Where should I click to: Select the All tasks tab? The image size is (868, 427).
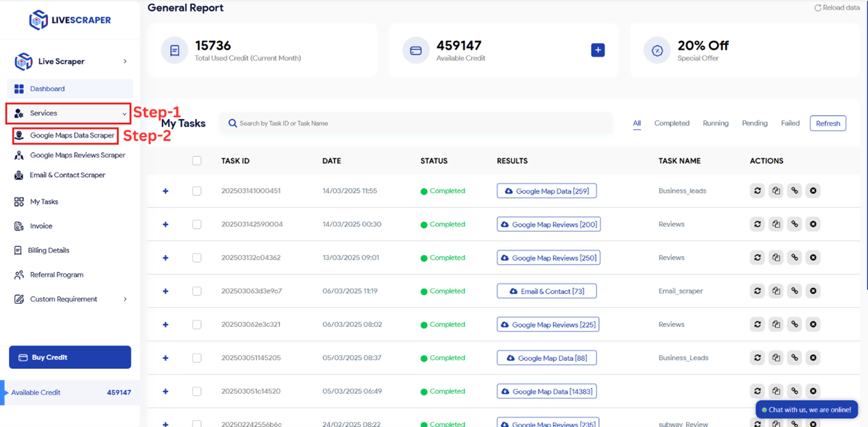pos(637,123)
